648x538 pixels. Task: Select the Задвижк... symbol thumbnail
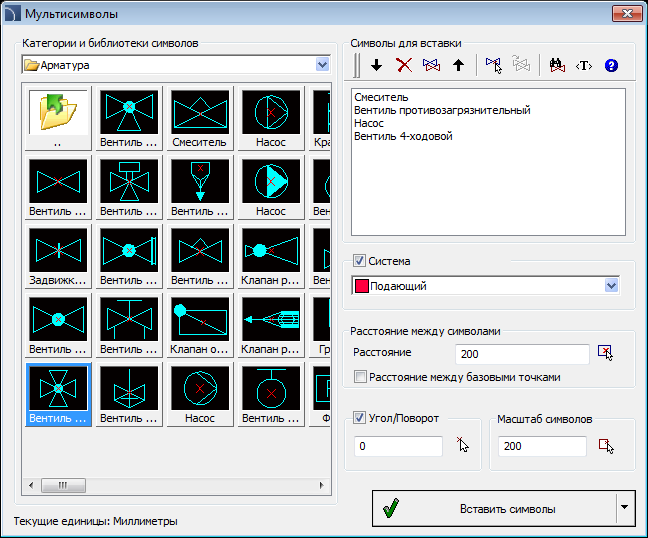click(x=58, y=256)
